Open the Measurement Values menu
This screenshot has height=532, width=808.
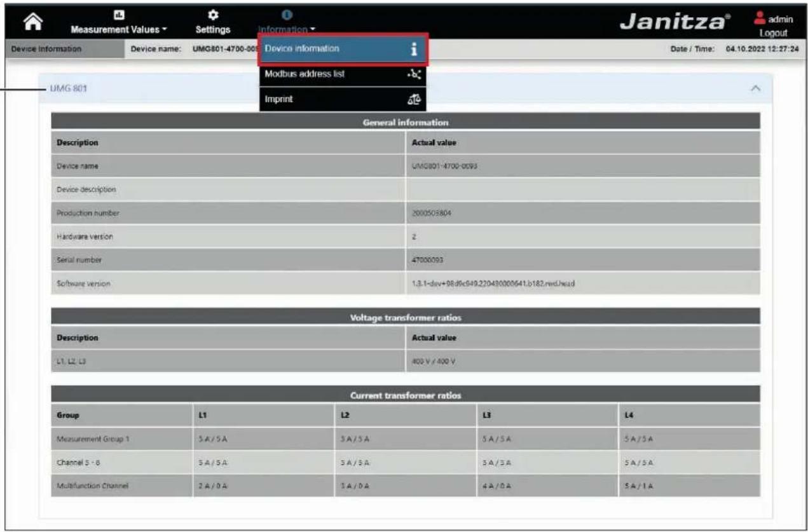point(119,29)
